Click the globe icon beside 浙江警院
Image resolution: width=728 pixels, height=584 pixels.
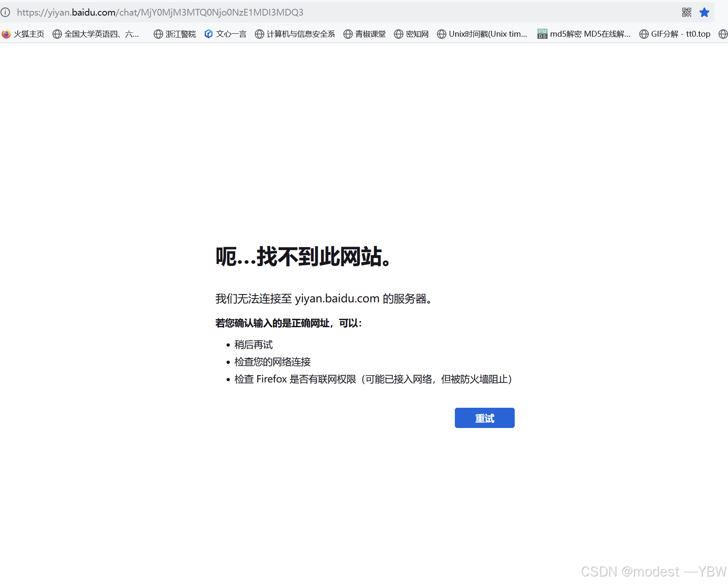[x=158, y=34]
